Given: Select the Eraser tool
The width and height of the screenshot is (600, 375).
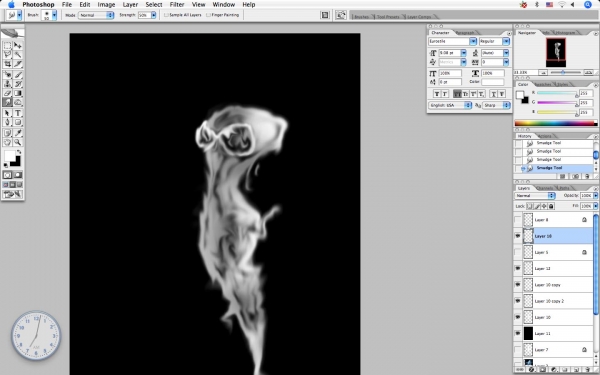Looking at the screenshot, I should pos(7,93).
